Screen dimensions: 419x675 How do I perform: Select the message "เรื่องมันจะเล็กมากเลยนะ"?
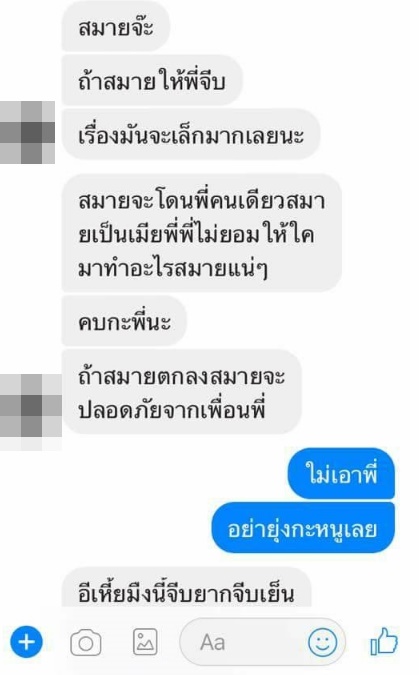click(191, 134)
